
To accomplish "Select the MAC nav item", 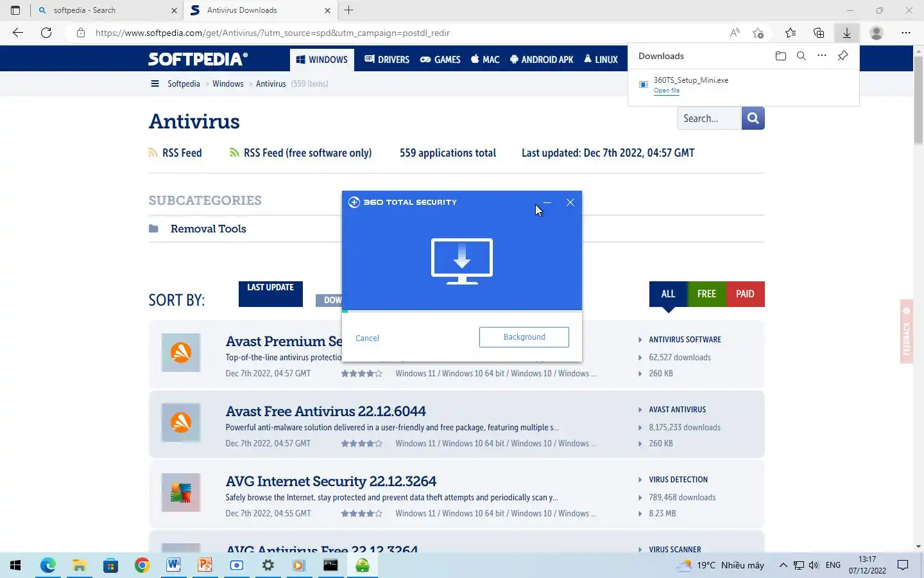I will click(485, 60).
